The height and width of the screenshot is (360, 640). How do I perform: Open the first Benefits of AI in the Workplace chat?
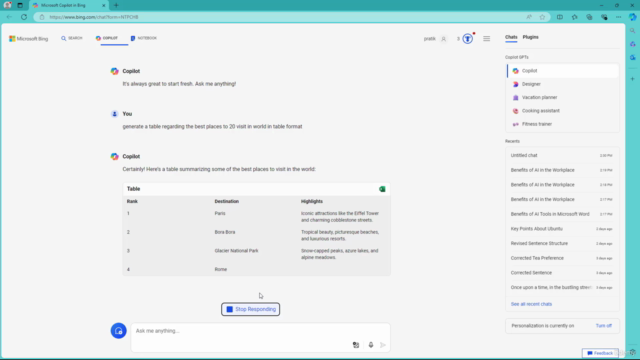562,170
